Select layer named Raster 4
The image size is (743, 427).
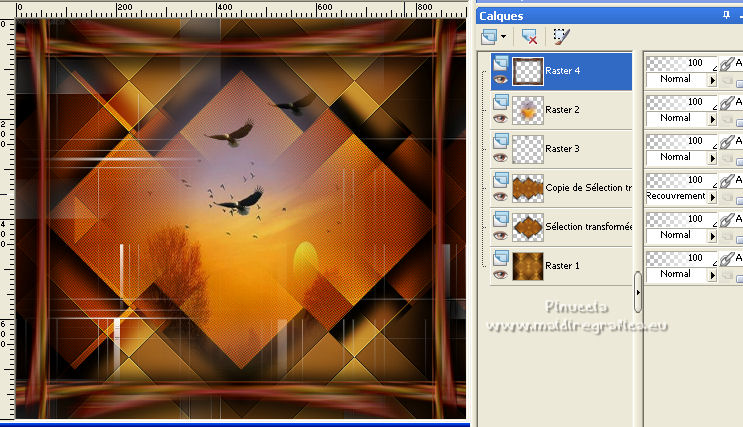tap(562, 71)
